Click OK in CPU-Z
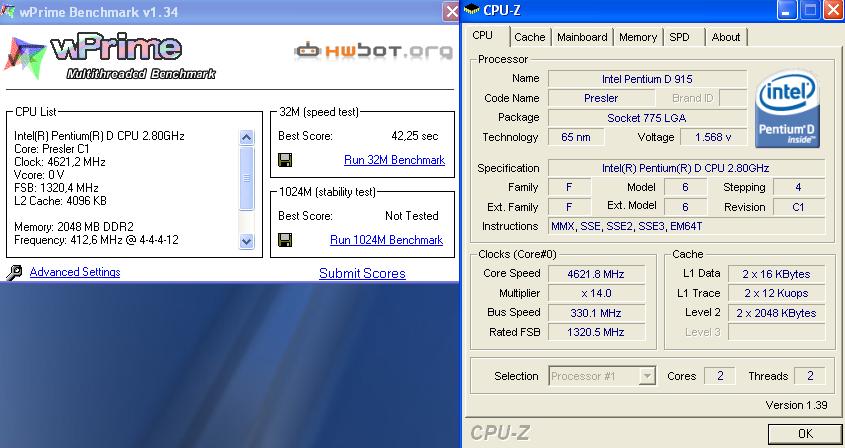845x448 pixels. (x=805, y=433)
